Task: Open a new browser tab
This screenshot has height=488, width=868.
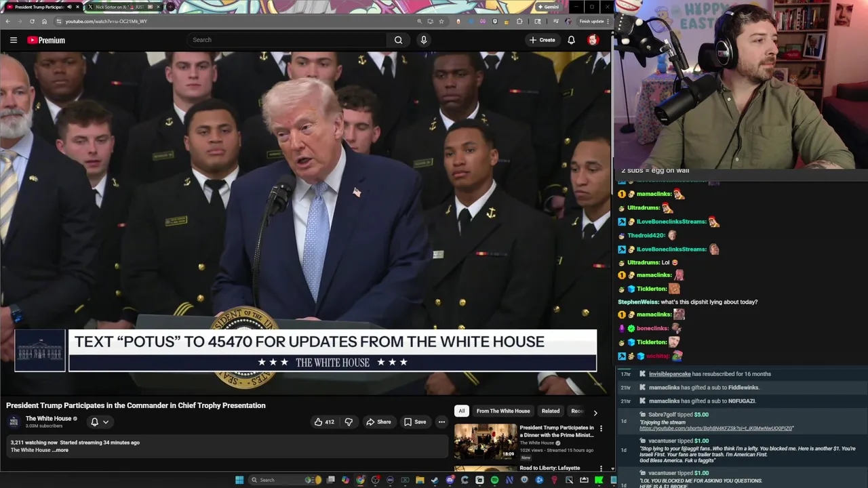Action: pyautogui.click(x=170, y=7)
